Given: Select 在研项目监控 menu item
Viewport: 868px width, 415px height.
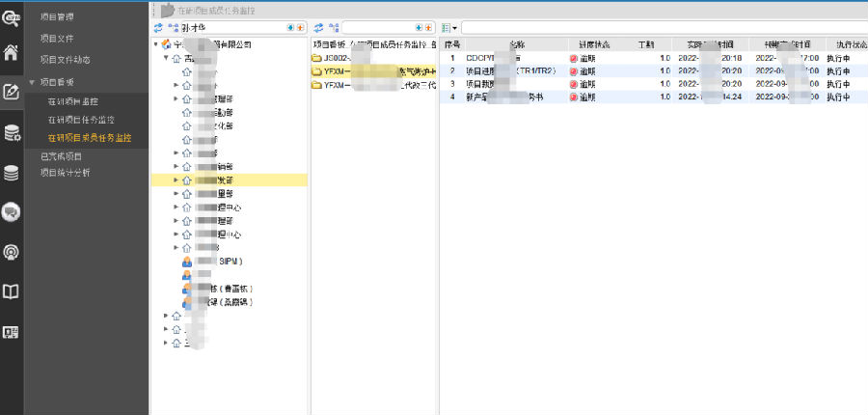Looking at the screenshot, I should coord(73,101).
